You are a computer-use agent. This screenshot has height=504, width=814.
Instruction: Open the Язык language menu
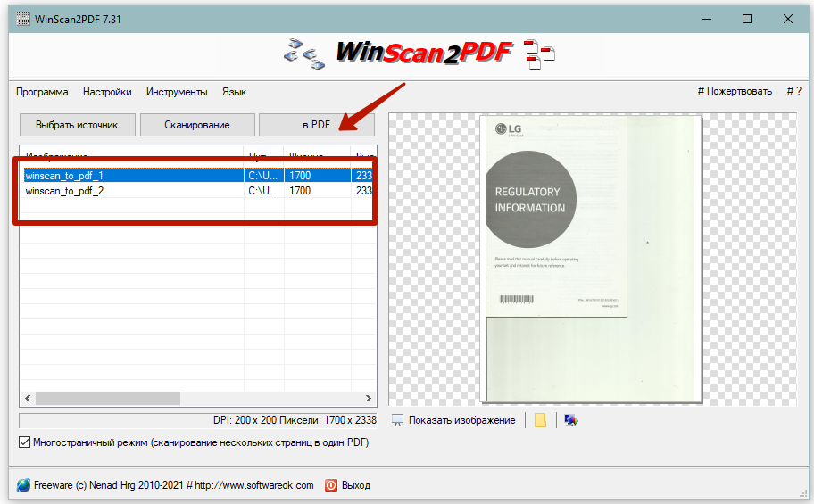(x=234, y=92)
